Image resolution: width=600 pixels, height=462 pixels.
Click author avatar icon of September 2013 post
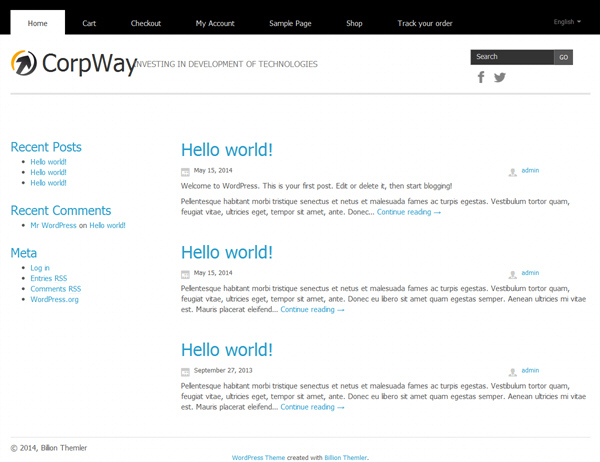pyautogui.click(x=512, y=372)
